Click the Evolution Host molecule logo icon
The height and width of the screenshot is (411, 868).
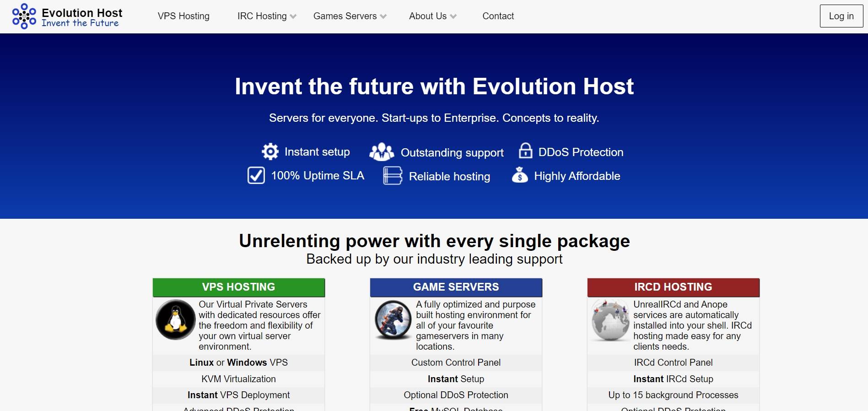[x=24, y=16]
